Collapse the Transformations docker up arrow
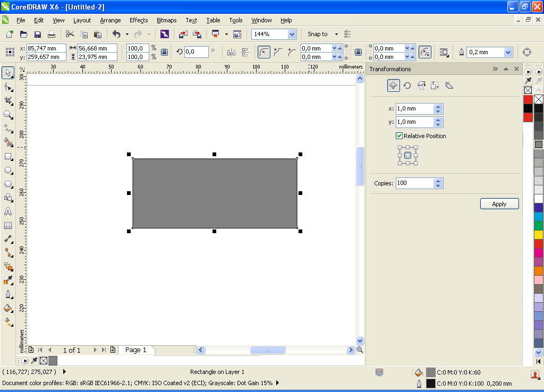The height and width of the screenshot is (392, 544). point(506,69)
